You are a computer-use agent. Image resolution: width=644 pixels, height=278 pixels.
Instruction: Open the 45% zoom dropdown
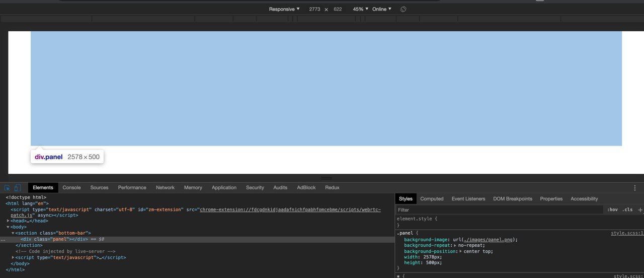tap(360, 9)
